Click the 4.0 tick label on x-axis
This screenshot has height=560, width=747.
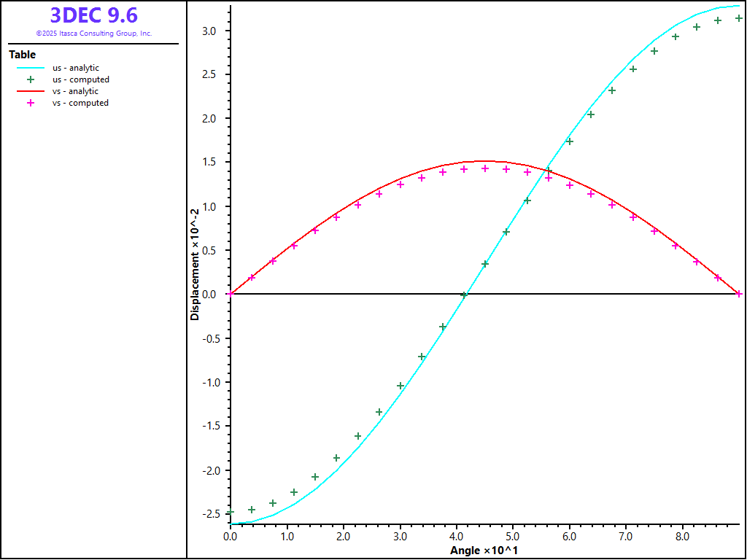tap(456, 537)
